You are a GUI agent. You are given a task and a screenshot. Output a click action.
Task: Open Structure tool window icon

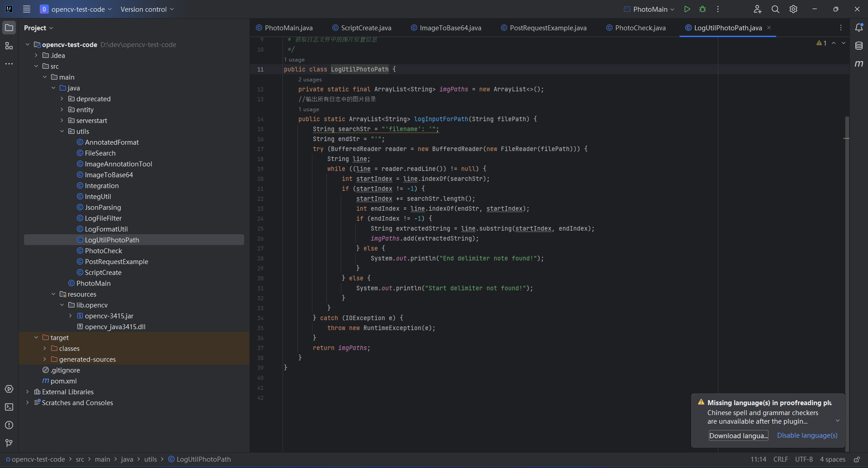click(x=9, y=46)
